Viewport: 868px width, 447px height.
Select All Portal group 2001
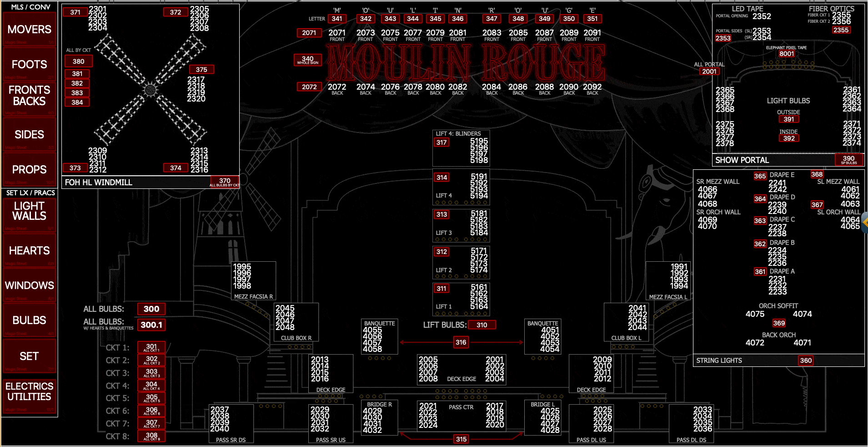[x=709, y=71]
